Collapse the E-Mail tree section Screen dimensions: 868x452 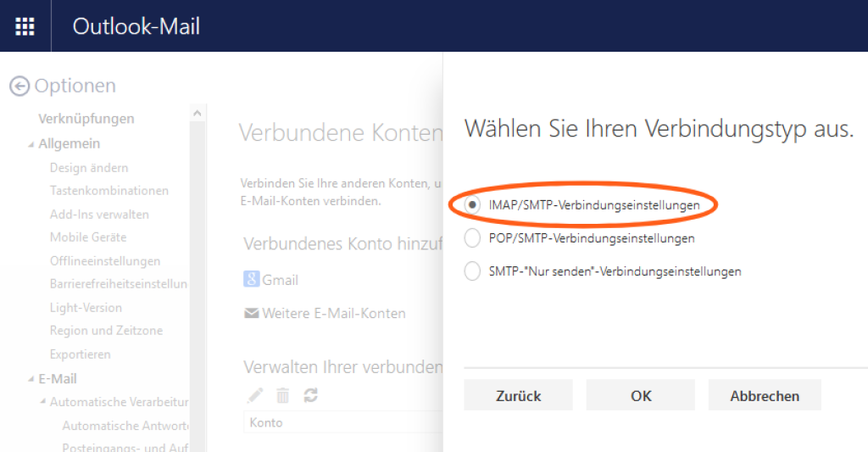31,379
